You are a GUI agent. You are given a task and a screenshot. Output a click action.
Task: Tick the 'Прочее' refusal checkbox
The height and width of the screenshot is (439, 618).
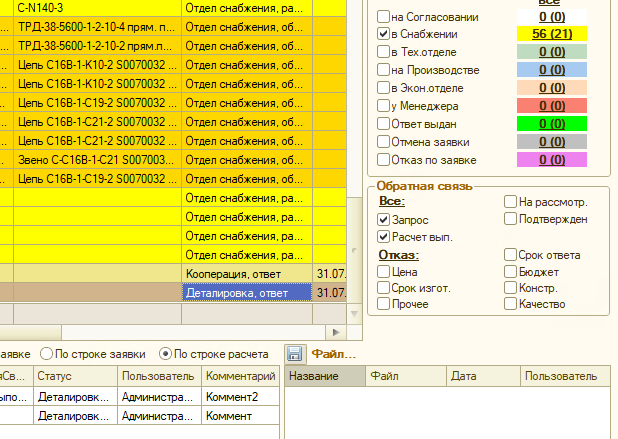tap(383, 304)
